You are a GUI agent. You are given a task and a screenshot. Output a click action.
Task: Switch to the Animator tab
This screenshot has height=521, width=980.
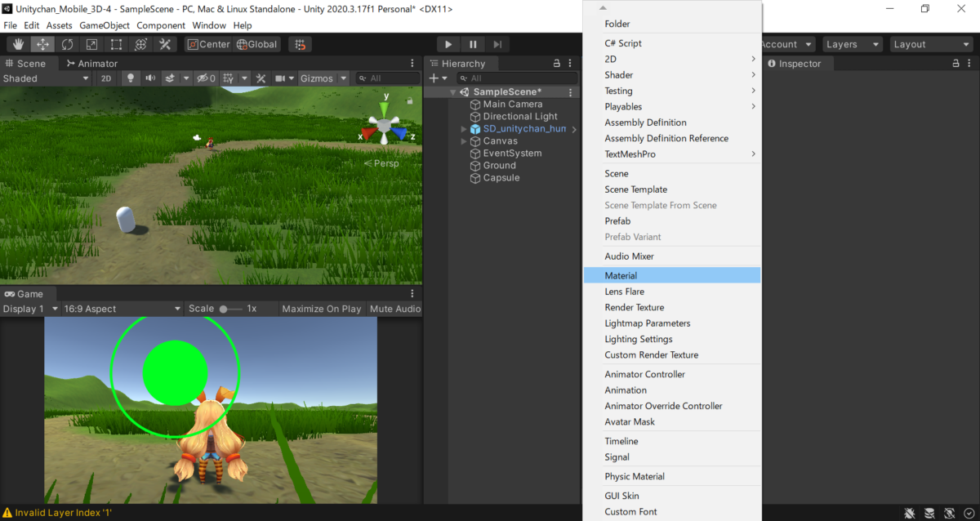pyautogui.click(x=92, y=63)
